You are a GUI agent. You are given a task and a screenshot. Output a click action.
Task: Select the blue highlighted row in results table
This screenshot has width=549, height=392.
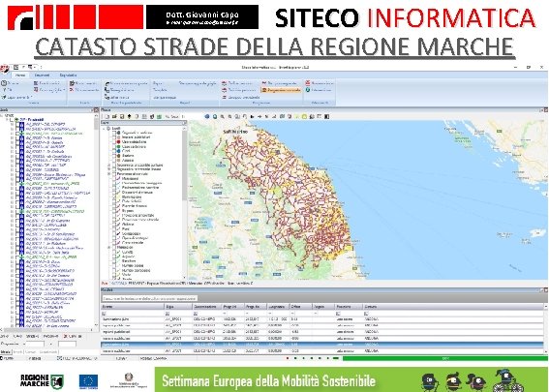(322, 345)
